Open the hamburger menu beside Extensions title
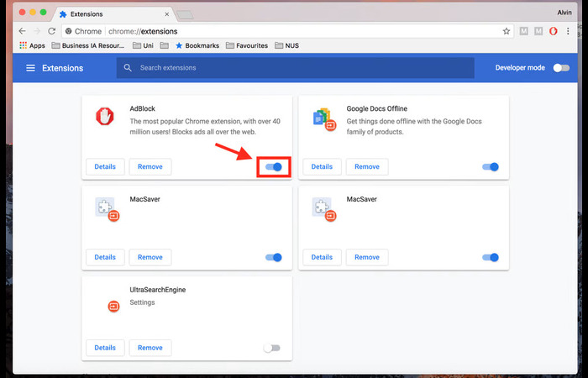Image resolution: width=588 pixels, height=378 pixels. (x=30, y=68)
